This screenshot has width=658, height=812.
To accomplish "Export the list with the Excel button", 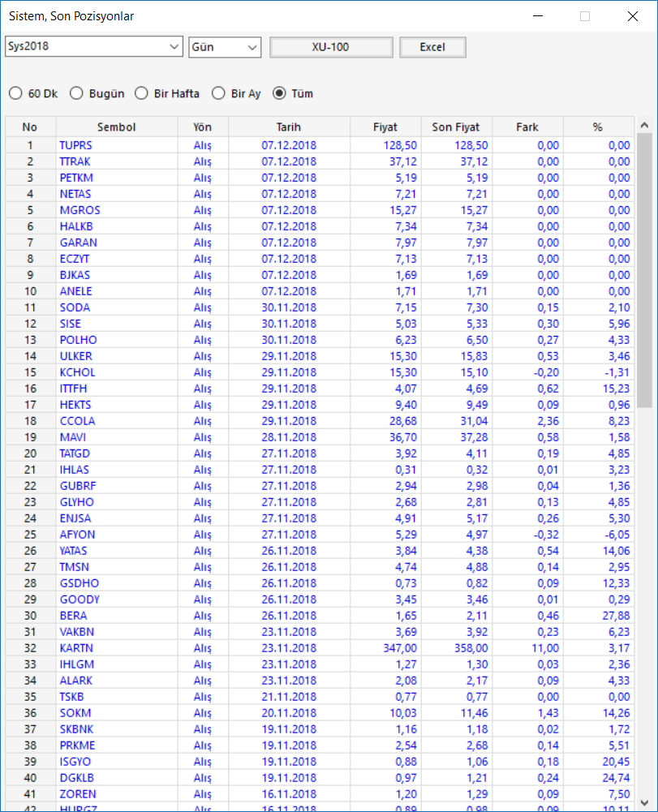I will 432,47.
